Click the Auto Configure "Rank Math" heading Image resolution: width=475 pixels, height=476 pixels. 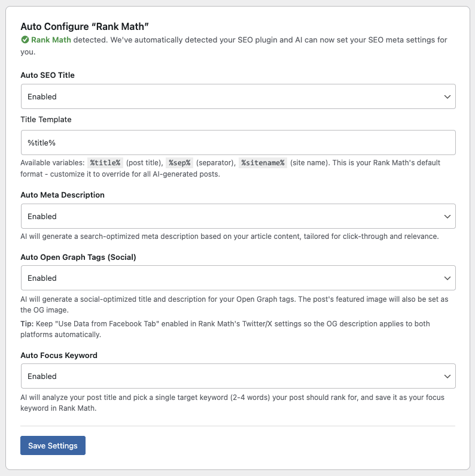pyautogui.click(x=84, y=27)
